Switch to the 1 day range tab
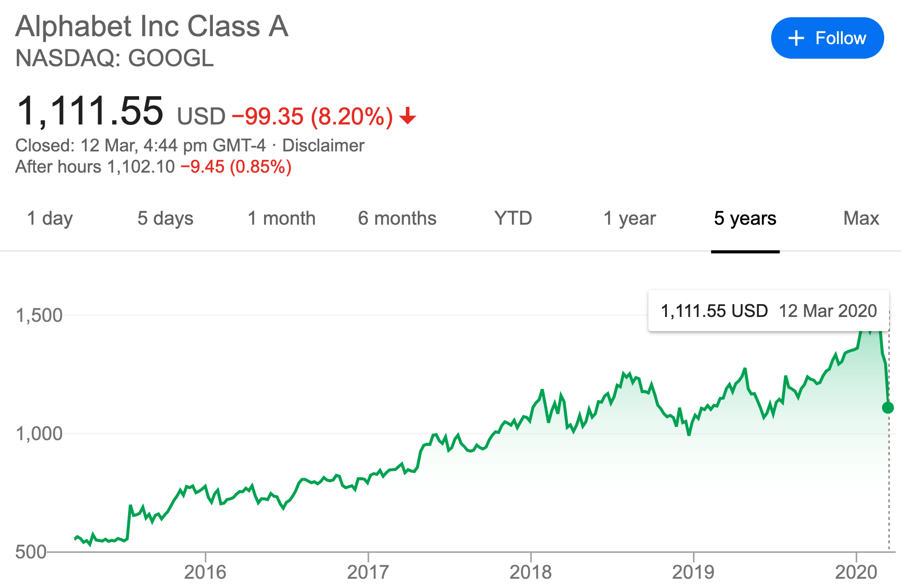The width and height of the screenshot is (901, 588). (x=50, y=219)
